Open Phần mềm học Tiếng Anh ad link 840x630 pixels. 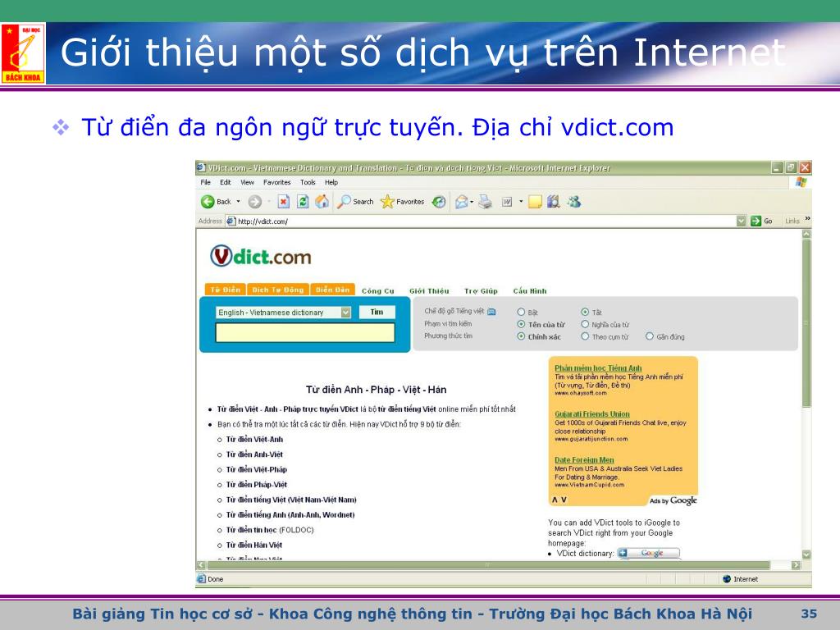(x=598, y=368)
